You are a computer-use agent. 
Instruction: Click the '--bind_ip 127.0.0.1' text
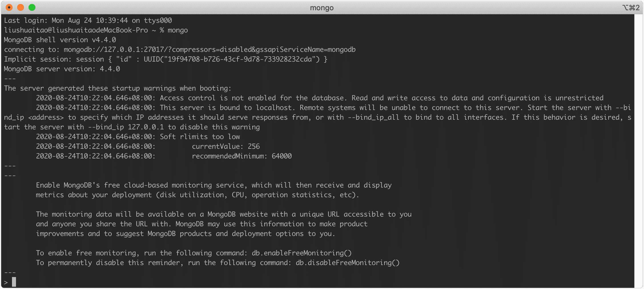(126, 127)
